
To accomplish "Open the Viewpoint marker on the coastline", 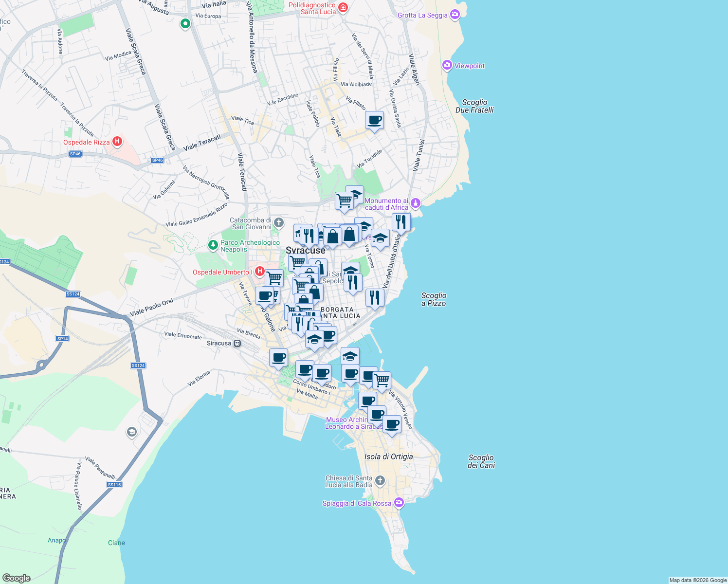I will point(446,65).
